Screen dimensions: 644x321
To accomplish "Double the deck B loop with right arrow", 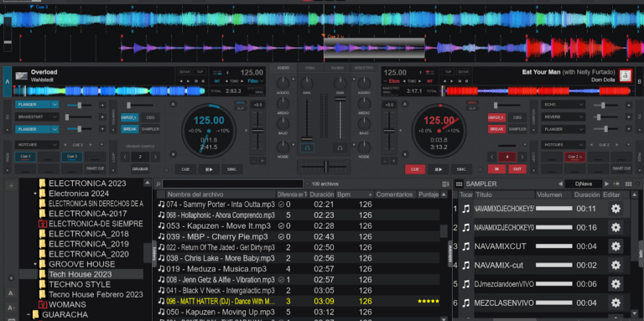I will [522, 157].
